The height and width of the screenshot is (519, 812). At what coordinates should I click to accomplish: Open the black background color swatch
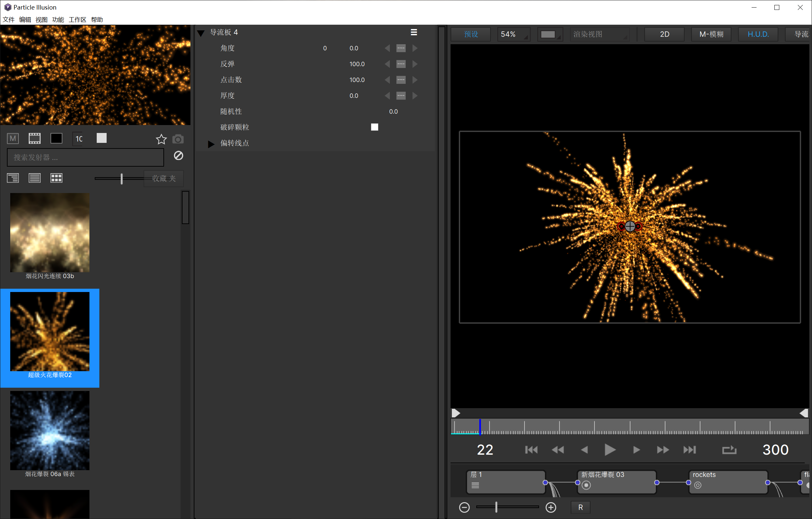56,138
